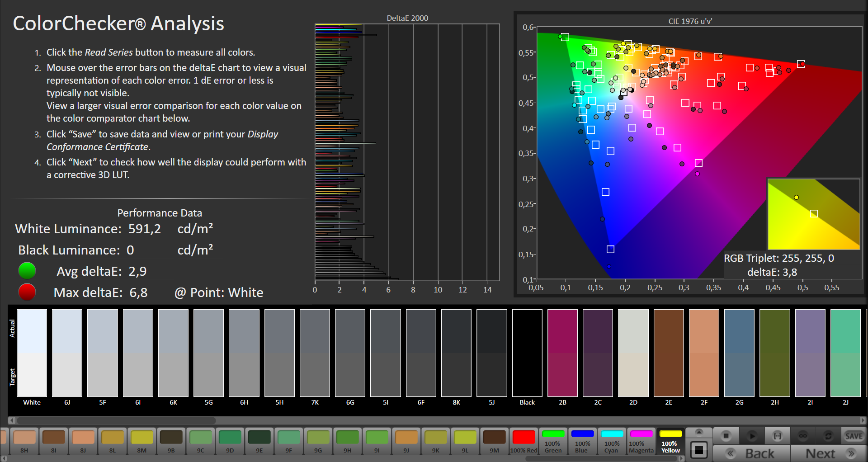Click the large black square pattern button

click(699, 450)
